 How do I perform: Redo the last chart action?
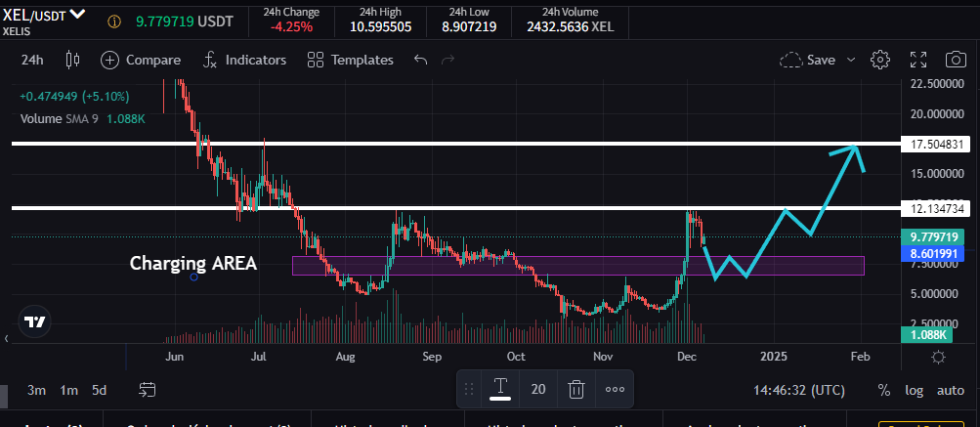[447, 60]
